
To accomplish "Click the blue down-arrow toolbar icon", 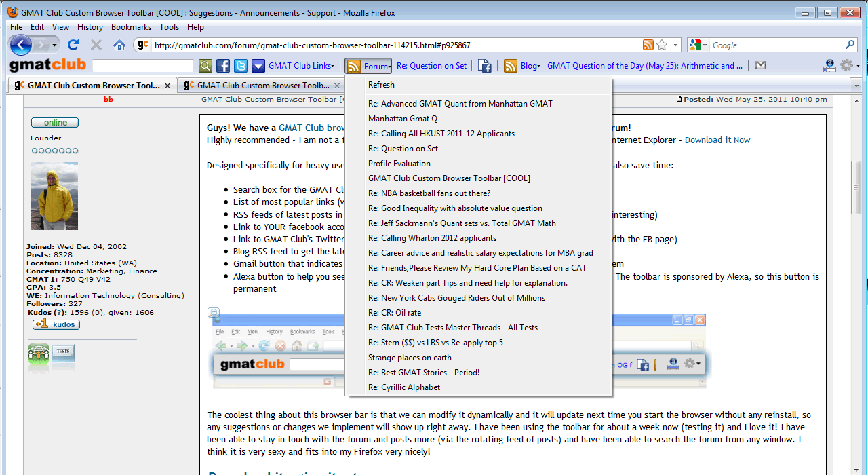I will 258,66.
